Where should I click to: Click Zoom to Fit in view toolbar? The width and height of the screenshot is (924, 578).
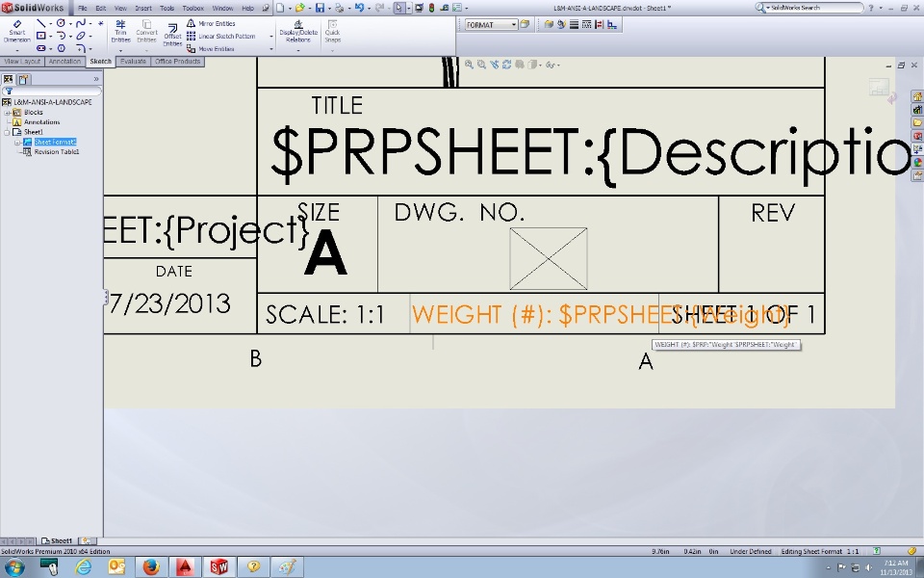469,65
